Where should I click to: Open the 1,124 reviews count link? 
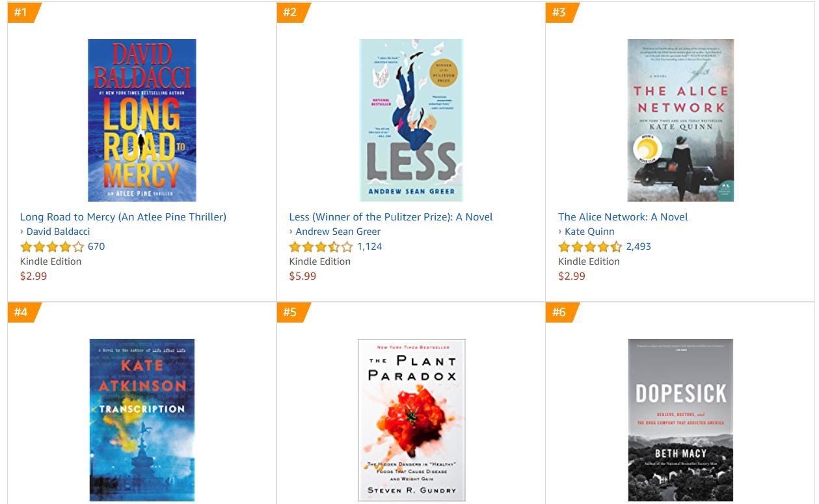pos(369,246)
